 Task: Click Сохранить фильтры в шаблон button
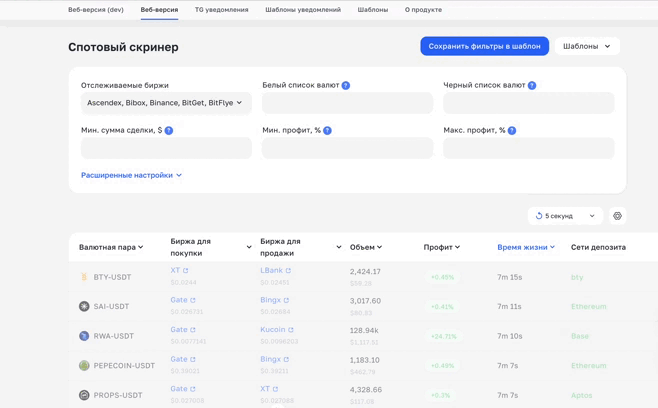pos(484,46)
